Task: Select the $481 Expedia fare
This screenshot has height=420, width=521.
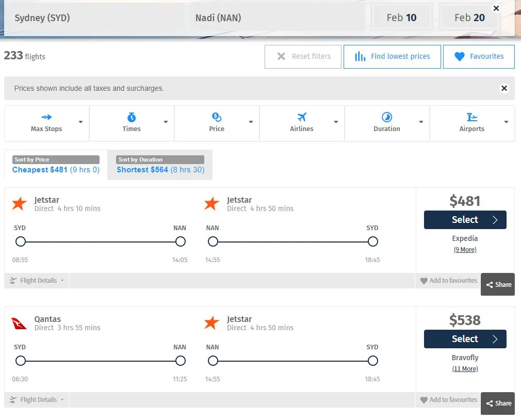Action: point(465,220)
